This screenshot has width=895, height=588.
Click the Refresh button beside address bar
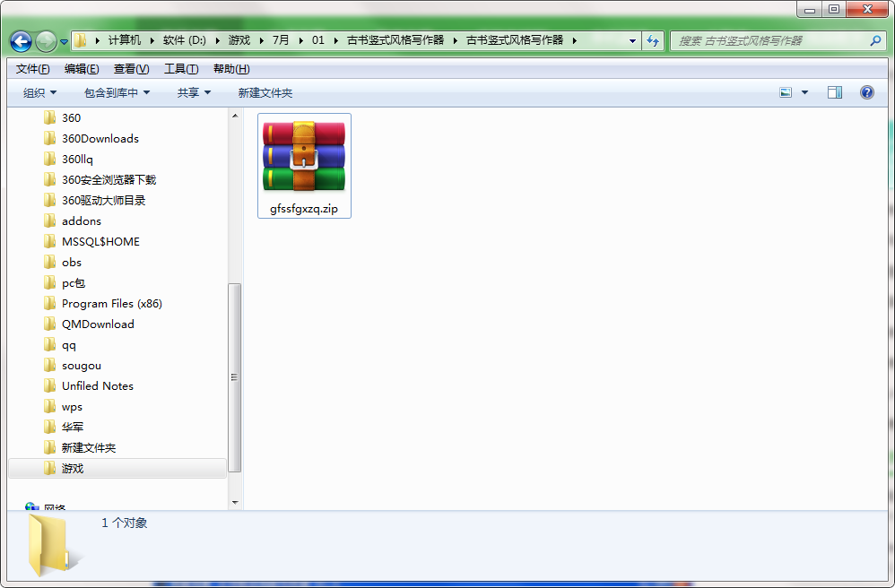[x=653, y=40]
